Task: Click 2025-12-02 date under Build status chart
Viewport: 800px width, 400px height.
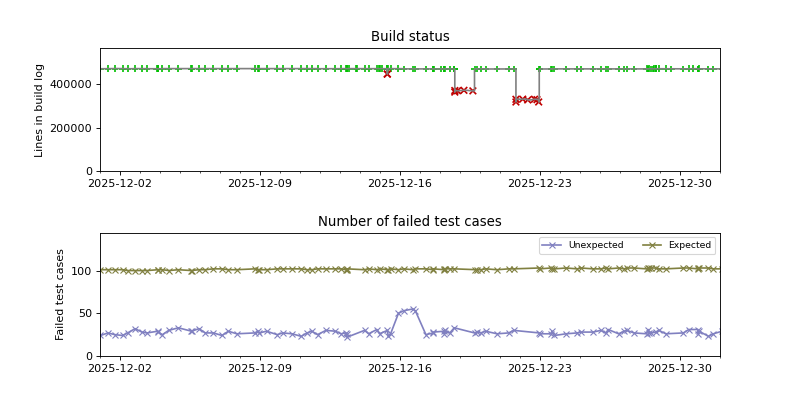Action: [120, 183]
